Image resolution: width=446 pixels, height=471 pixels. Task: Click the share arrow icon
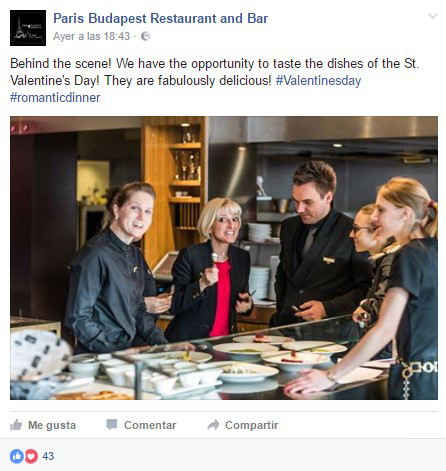tap(213, 425)
